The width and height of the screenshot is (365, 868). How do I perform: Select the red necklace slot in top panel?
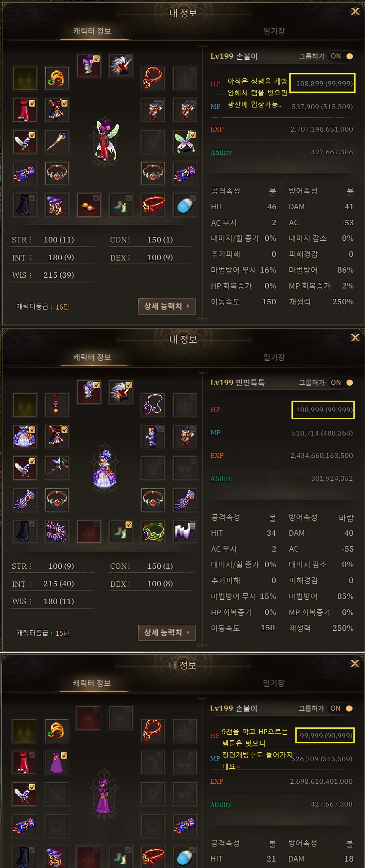(x=153, y=78)
